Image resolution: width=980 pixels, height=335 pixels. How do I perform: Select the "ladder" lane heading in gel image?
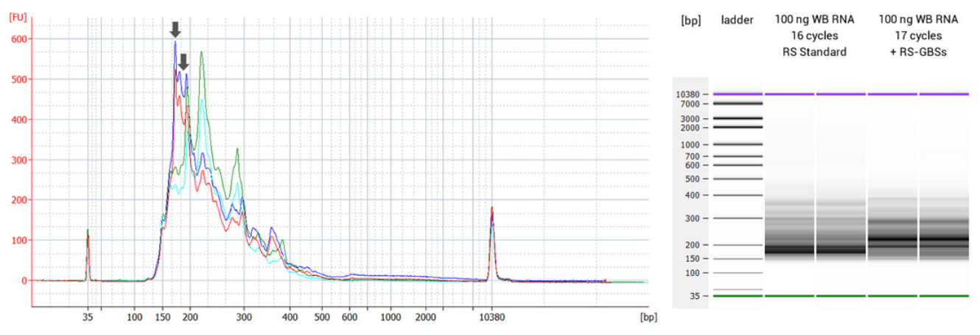coord(738,20)
